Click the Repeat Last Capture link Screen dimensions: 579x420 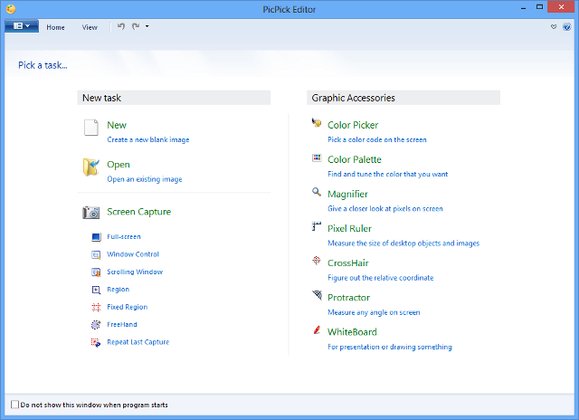[138, 342]
